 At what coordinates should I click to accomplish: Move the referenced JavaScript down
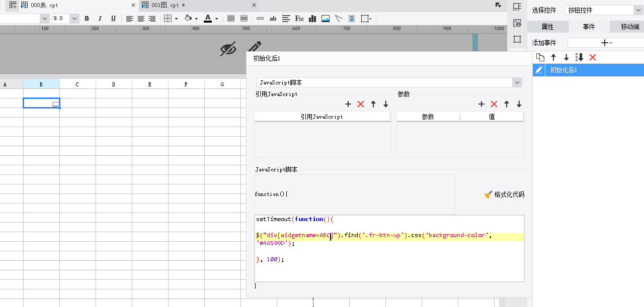click(386, 104)
